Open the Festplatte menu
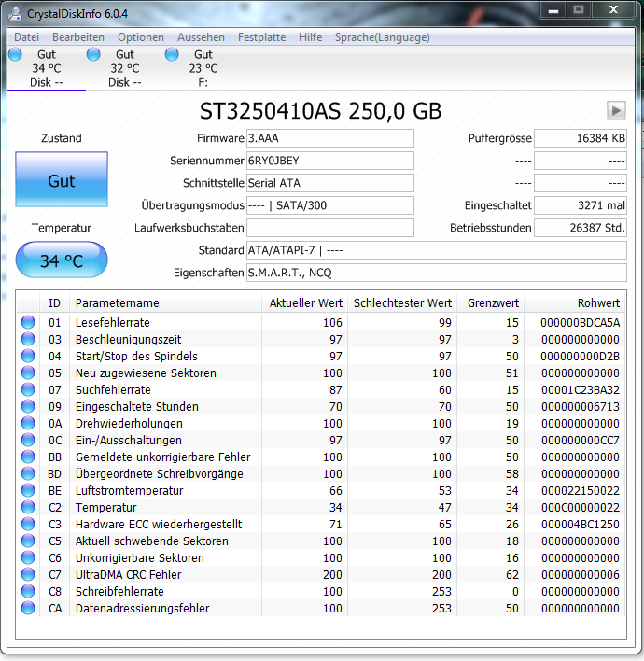 point(261,37)
